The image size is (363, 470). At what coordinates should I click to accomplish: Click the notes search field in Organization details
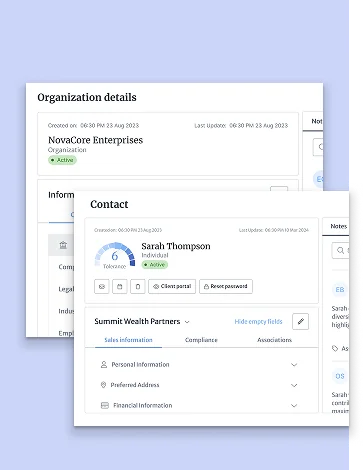[x=318, y=147]
